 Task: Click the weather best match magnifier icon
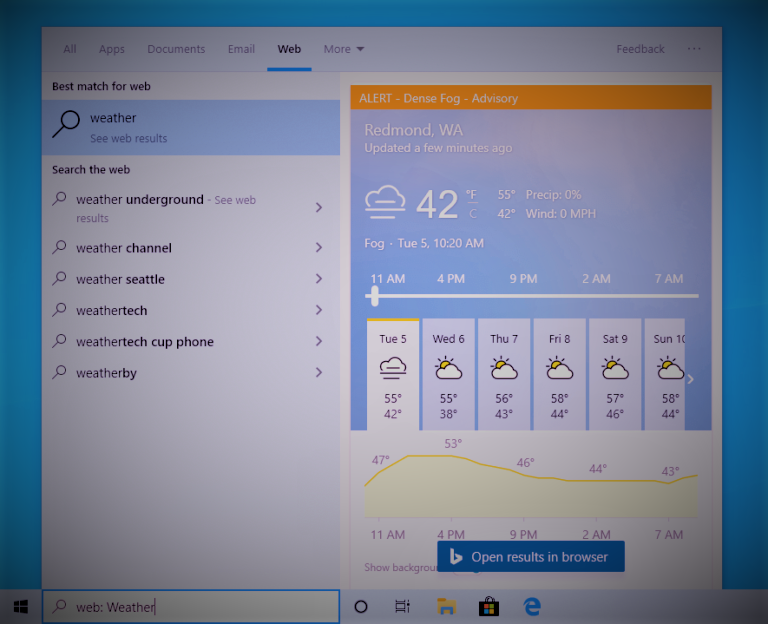(x=66, y=124)
